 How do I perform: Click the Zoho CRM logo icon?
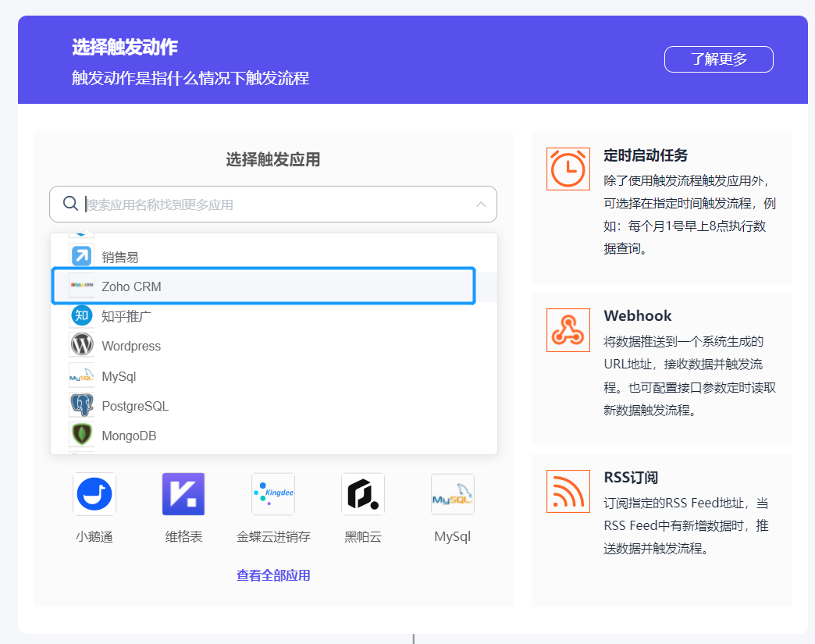click(82, 286)
